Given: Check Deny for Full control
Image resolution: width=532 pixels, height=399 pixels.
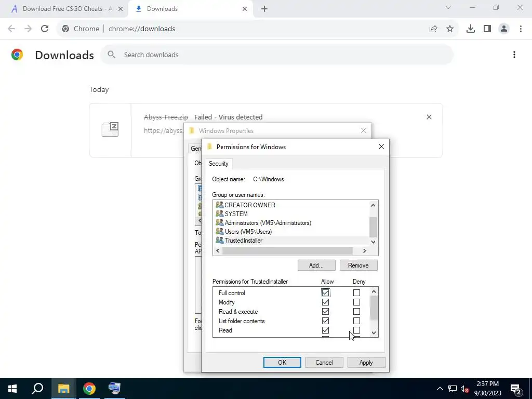Looking at the screenshot, I should (x=356, y=292).
